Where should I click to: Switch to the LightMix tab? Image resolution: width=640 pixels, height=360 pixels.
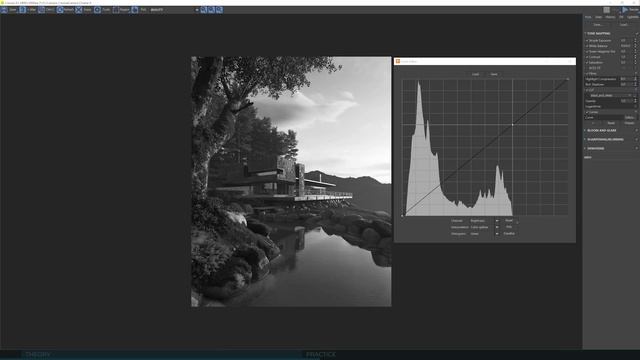(x=633, y=17)
